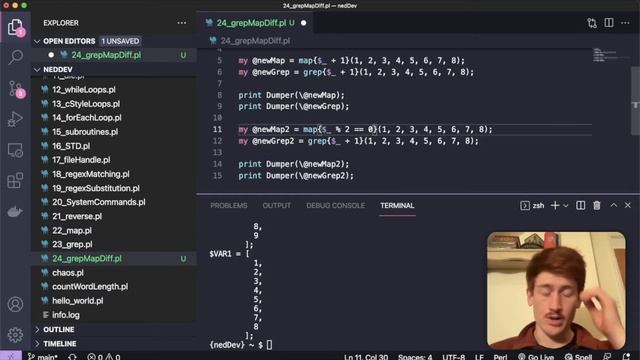Open the Extensions view
This screenshot has width=640, height=360.
tap(16, 180)
